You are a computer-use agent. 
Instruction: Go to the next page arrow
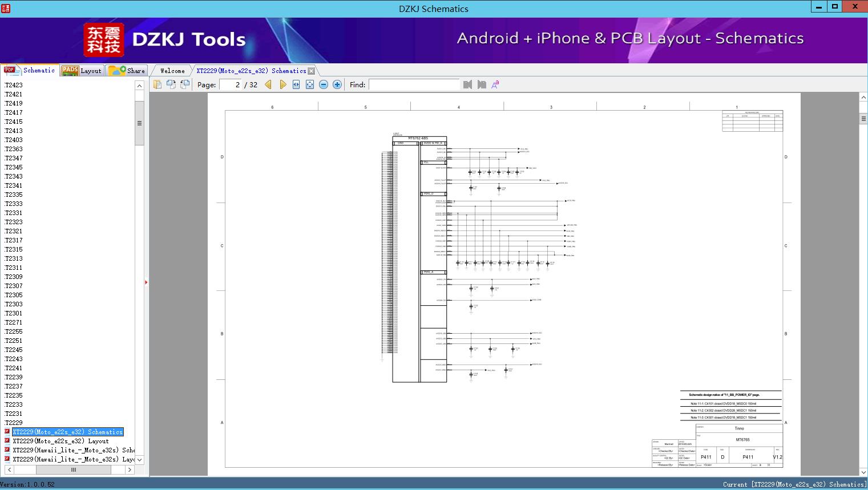click(x=283, y=84)
